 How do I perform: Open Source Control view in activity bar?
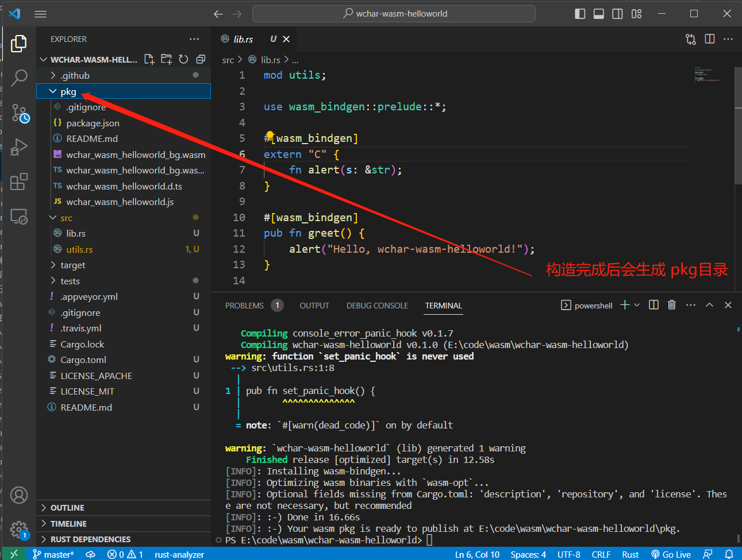(20, 113)
